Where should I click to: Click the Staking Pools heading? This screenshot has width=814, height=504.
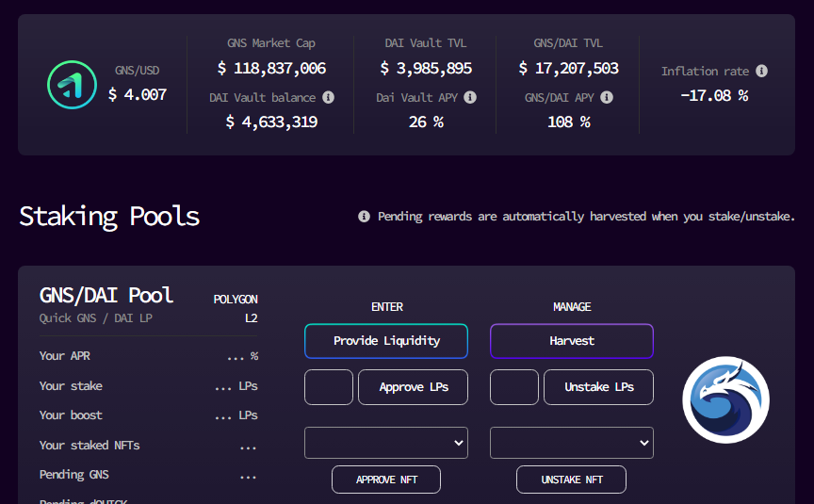pos(109,217)
